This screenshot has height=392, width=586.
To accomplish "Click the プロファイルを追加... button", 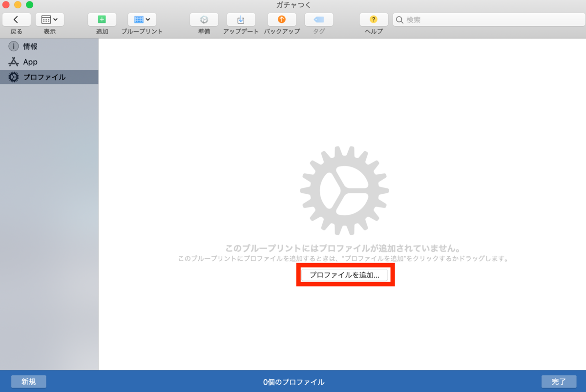I will click(x=345, y=275).
